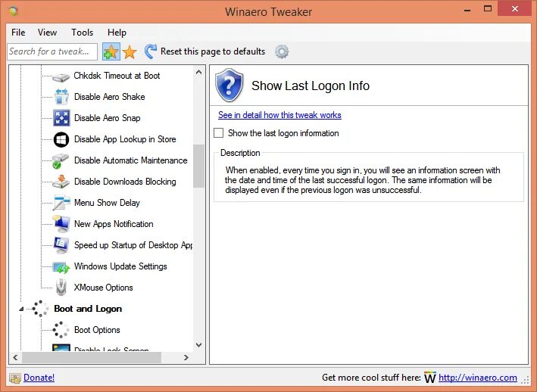Click the XMouse Options mouse icon
This screenshot has height=392, width=537.
point(61,288)
